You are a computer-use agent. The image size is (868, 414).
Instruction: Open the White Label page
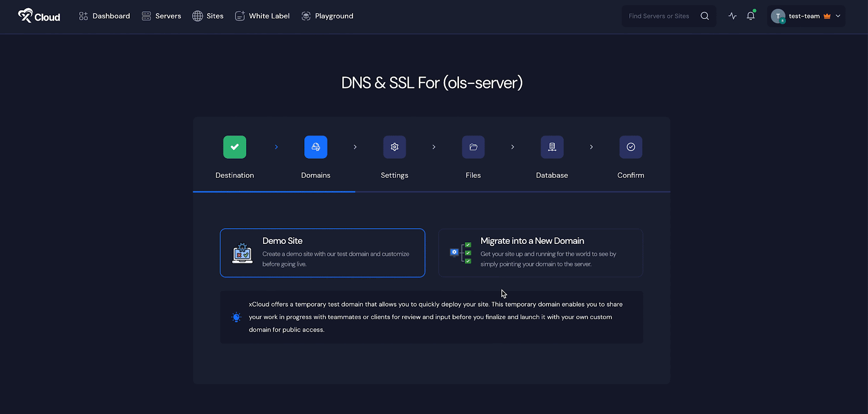(263, 16)
